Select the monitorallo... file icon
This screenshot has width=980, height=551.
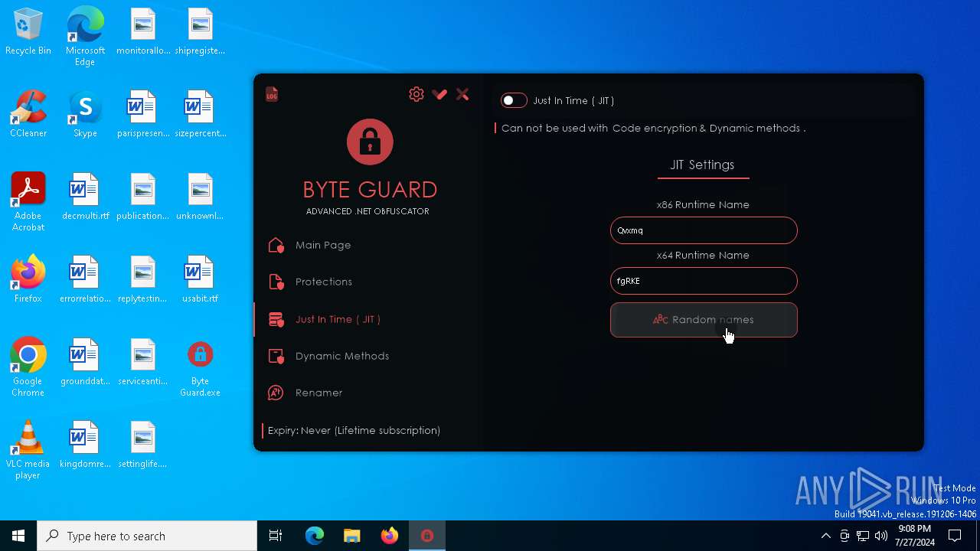pyautogui.click(x=143, y=32)
